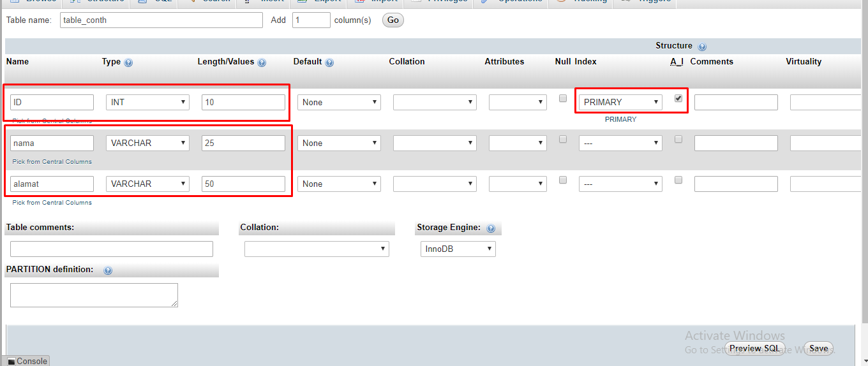Toggle Null checkbox for the alamat column
The height and width of the screenshot is (366, 868).
point(563,180)
